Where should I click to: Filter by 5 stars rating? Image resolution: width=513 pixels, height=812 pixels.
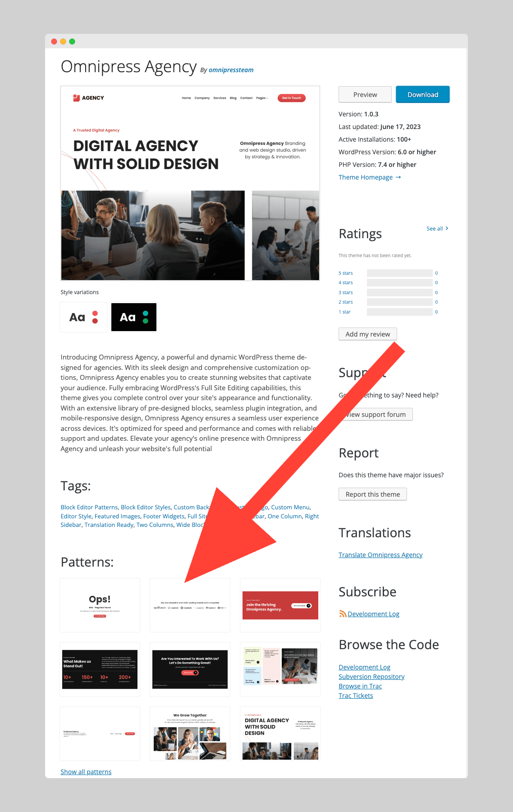tap(346, 273)
